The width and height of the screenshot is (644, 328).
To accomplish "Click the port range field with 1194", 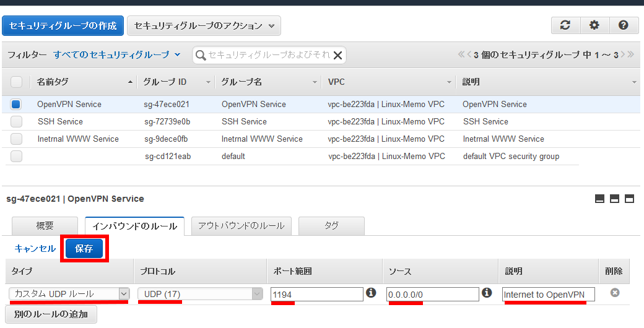I will [x=317, y=295].
